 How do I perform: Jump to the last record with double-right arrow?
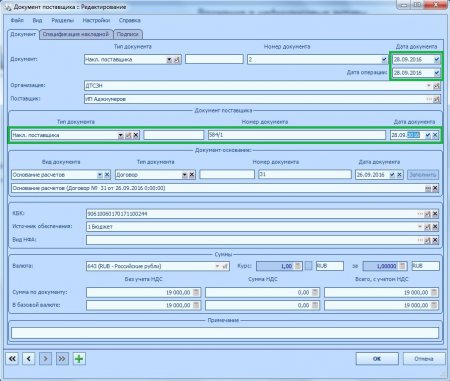[62, 359]
